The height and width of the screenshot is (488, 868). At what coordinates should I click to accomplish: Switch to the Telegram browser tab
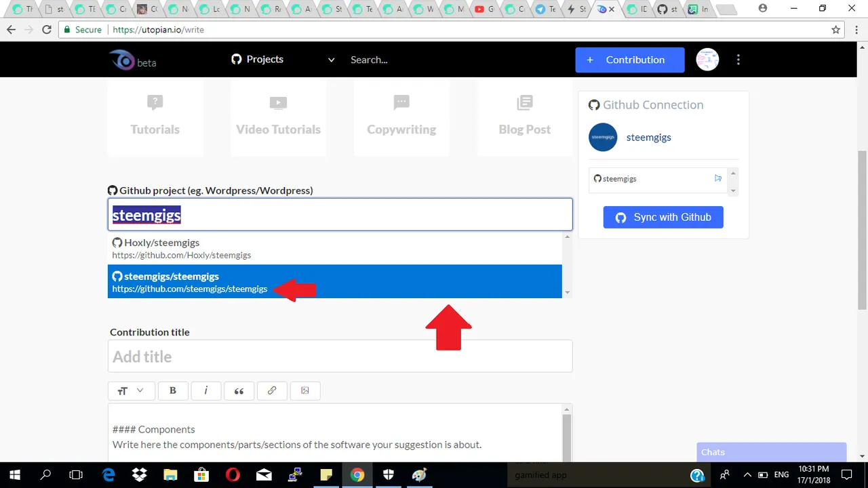546,9
